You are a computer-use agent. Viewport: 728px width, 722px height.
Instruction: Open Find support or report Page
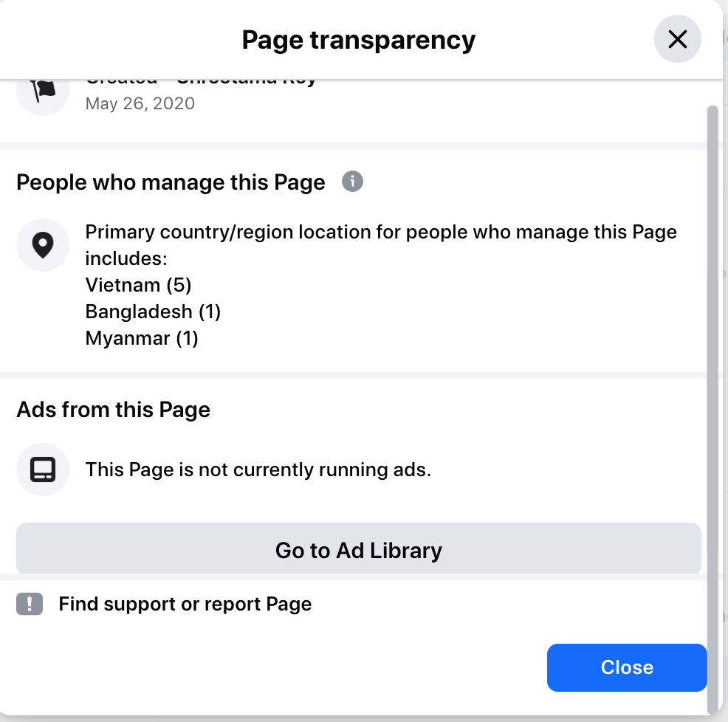click(x=185, y=604)
